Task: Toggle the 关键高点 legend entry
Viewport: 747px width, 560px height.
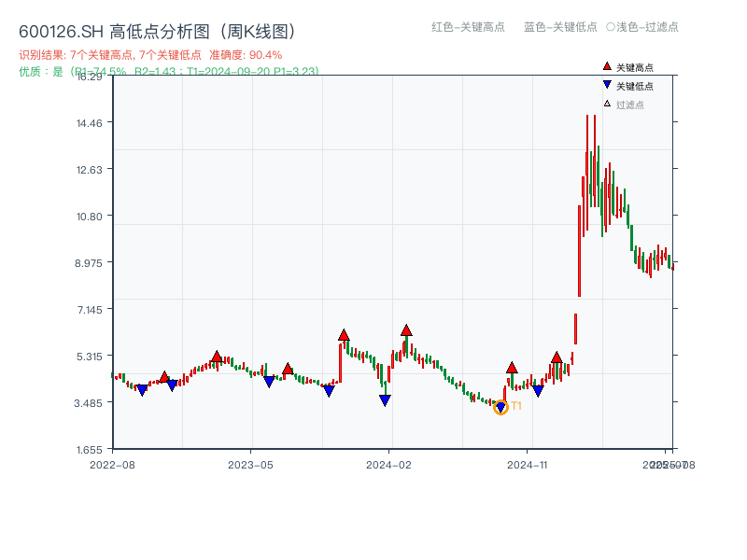Action: [633, 66]
